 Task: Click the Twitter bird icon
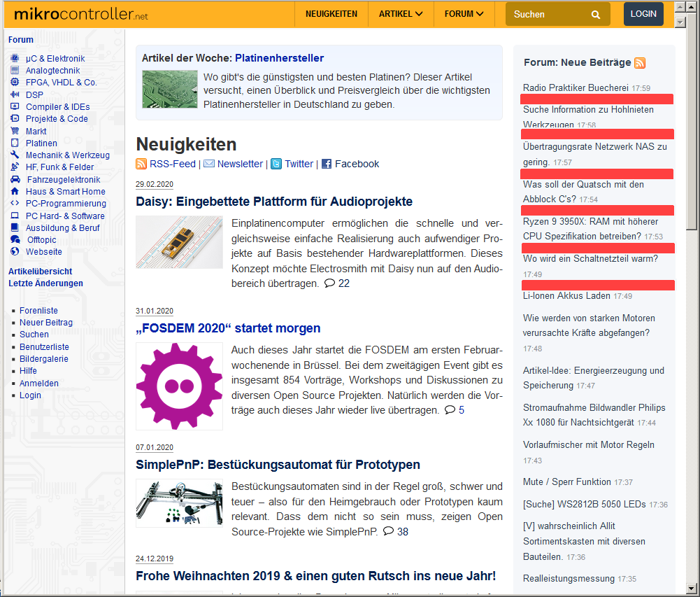276,164
